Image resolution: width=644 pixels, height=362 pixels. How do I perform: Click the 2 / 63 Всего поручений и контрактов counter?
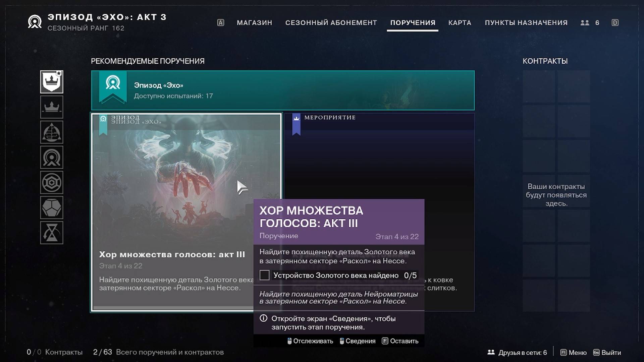pos(158,352)
